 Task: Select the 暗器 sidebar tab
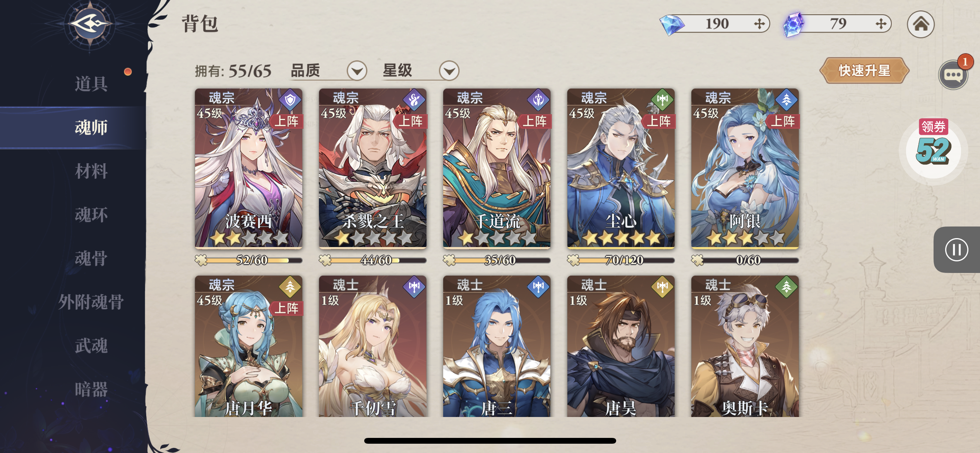point(91,389)
